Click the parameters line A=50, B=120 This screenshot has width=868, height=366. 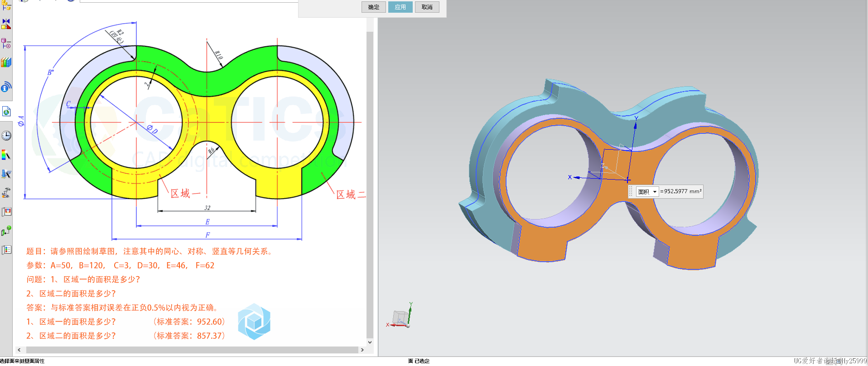120,265
